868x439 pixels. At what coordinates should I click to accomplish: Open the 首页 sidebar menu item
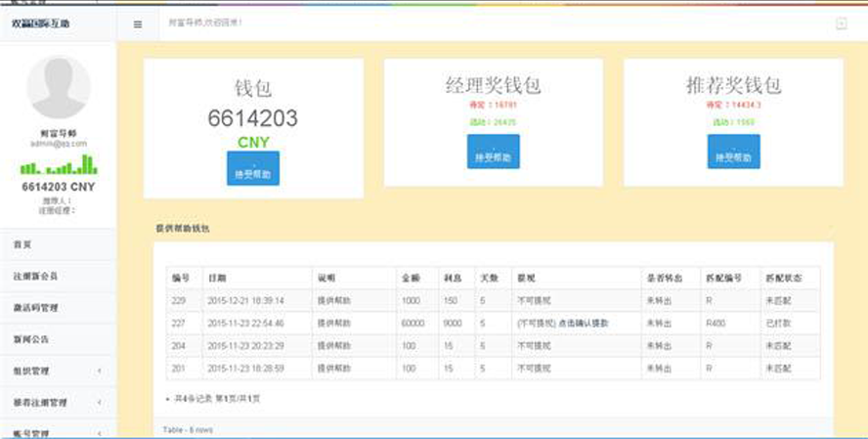click(x=58, y=244)
